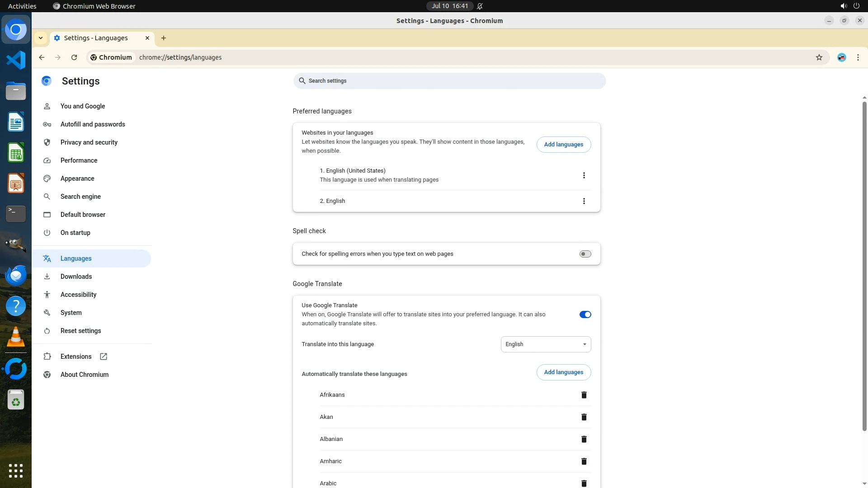The height and width of the screenshot is (488, 868).
Task: Launch Visual Studio Code from dock
Action: tap(16, 60)
